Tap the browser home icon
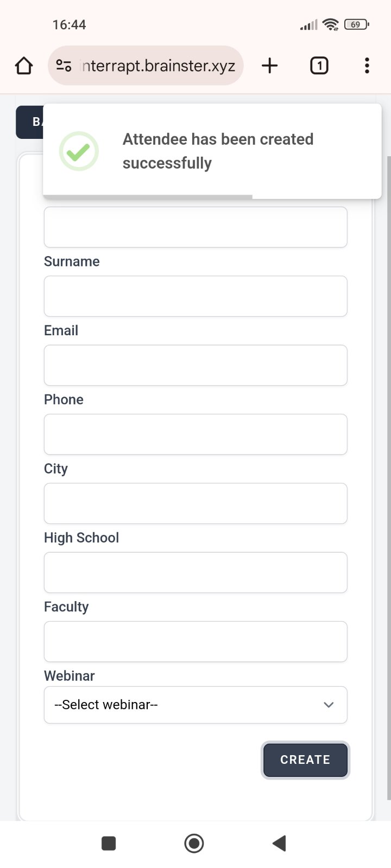Viewport: 391px width, 868px height. click(x=24, y=66)
